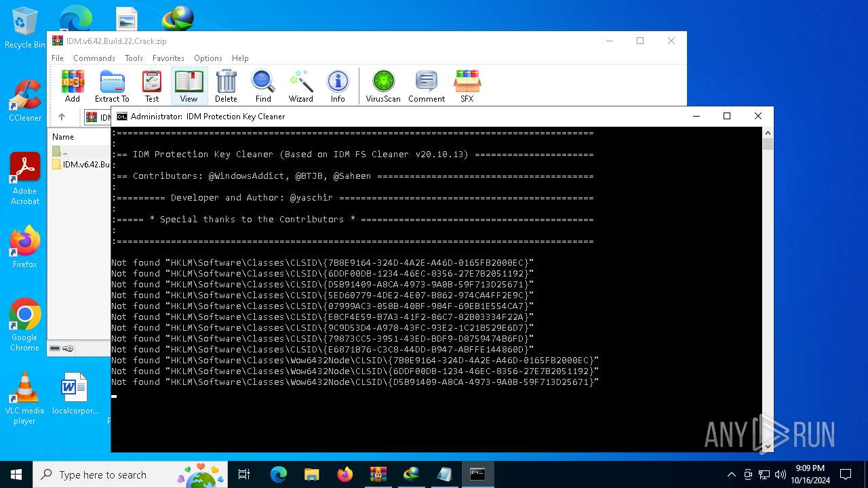Screen dimensions: 868x488
Task: Click the Info toolbar icon
Action: click(338, 86)
